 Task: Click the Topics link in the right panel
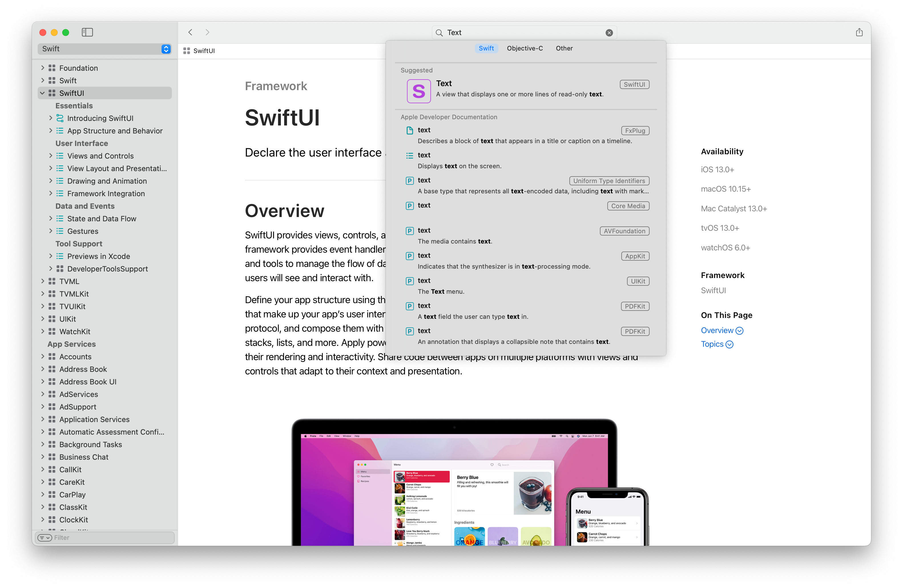click(713, 344)
